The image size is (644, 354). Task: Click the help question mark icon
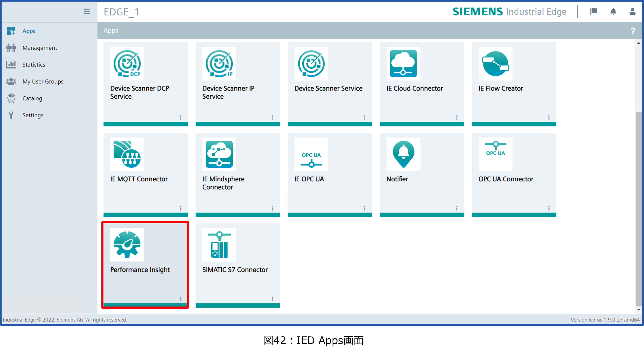coord(633,31)
